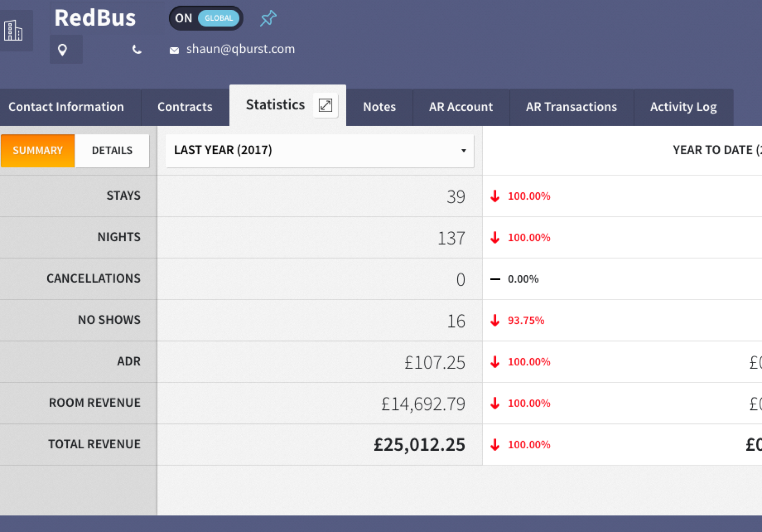This screenshot has height=532, width=762.
Task: Open the AR Transactions tab
Action: 571,107
